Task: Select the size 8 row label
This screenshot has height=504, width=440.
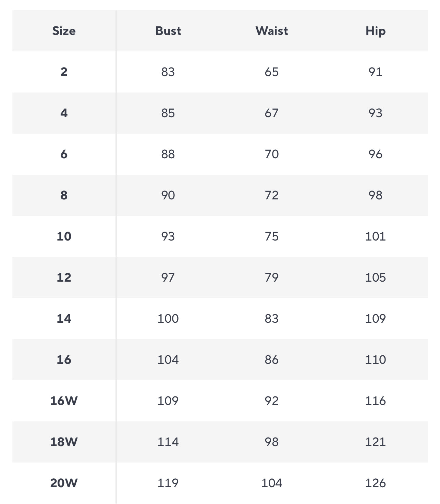Action: tap(64, 195)
